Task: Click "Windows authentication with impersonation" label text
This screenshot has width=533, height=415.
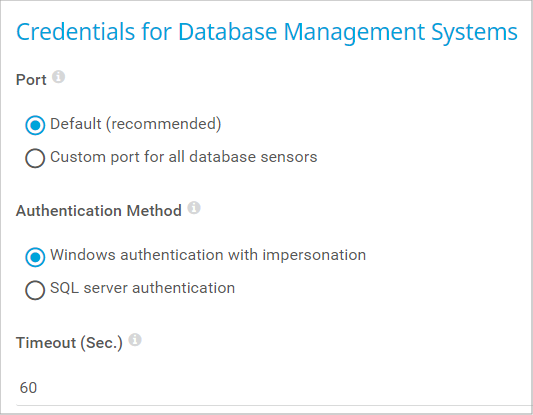Action: click(208, 255)
